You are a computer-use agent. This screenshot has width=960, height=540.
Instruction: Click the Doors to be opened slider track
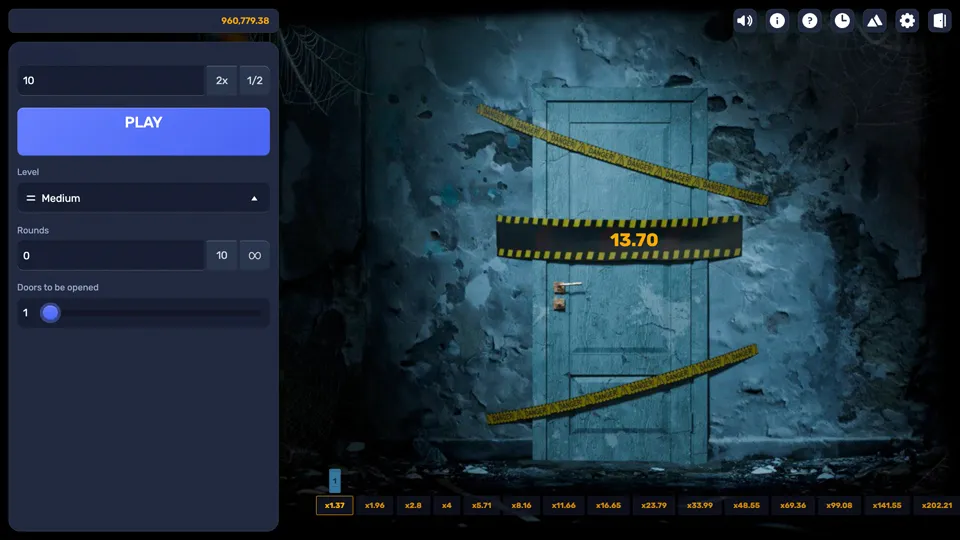pyautogui.click(x=153, y=313)
